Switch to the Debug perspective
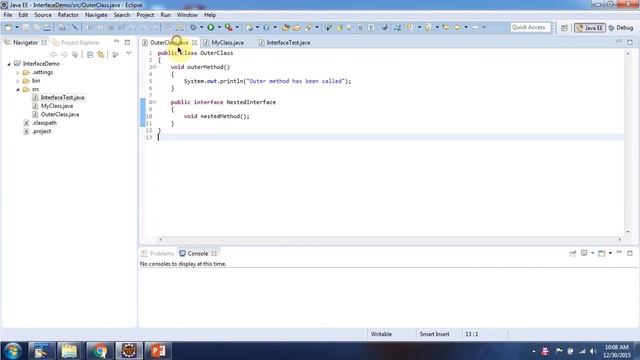Image resolution: width=640 pixels, height=360 pixels. click(x=620, y=28)
